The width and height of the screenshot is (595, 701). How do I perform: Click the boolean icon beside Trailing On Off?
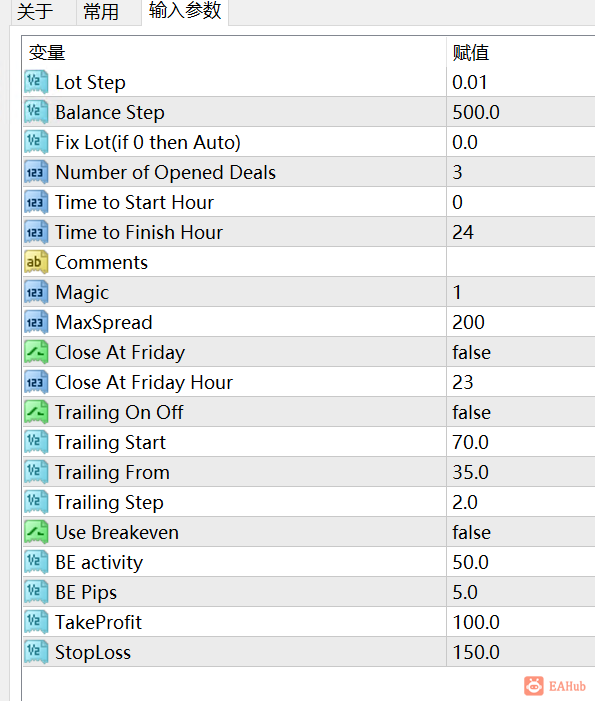pyautogui.click(x=36, y=412)
